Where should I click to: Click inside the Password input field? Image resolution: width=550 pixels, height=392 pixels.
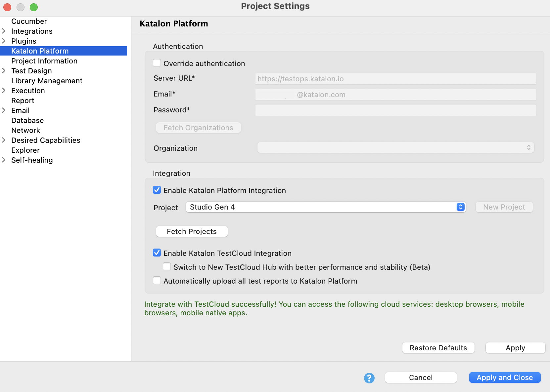395,110
